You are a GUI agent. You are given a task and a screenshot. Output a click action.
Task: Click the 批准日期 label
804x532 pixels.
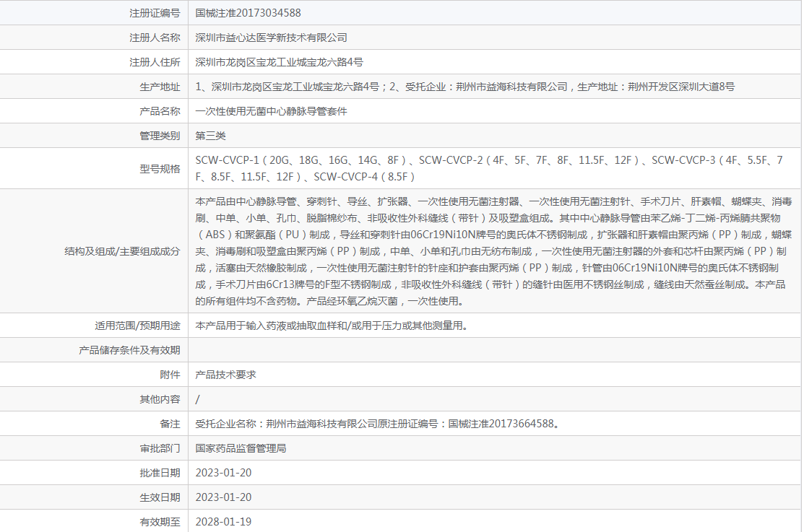(x=160, y=473)
